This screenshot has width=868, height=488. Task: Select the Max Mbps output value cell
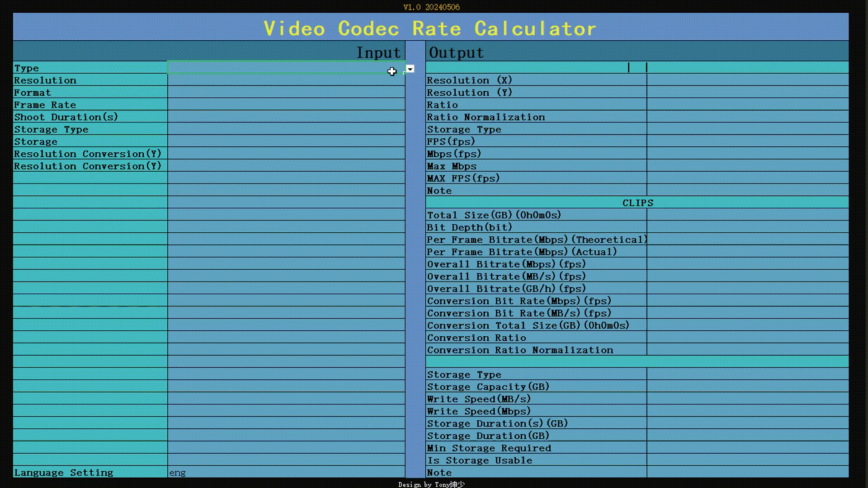(747, 166)
